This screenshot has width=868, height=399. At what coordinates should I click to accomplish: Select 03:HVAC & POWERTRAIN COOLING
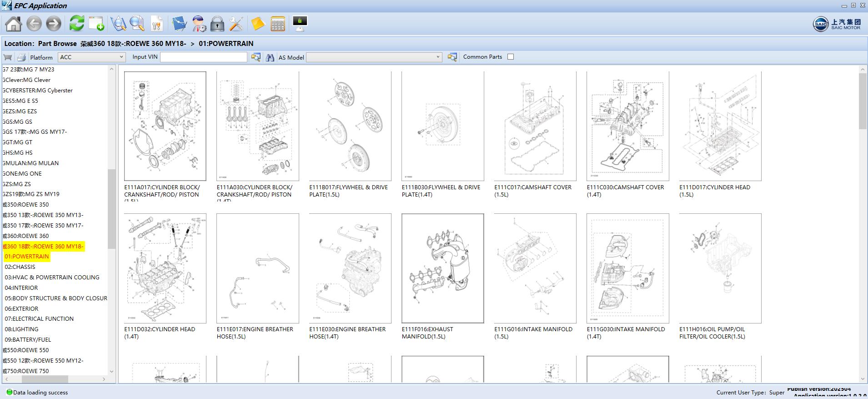pos(52,278)
